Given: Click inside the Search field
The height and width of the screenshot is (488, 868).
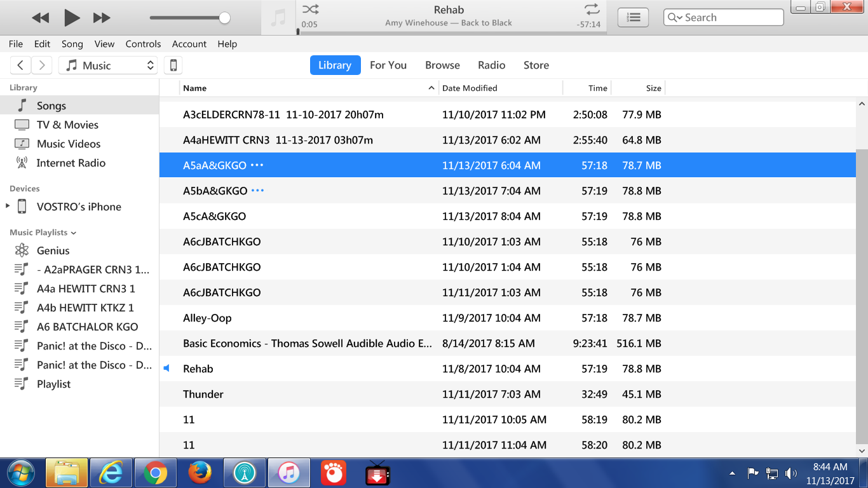Looking at the screenshot, I should (x=723, y=17).
